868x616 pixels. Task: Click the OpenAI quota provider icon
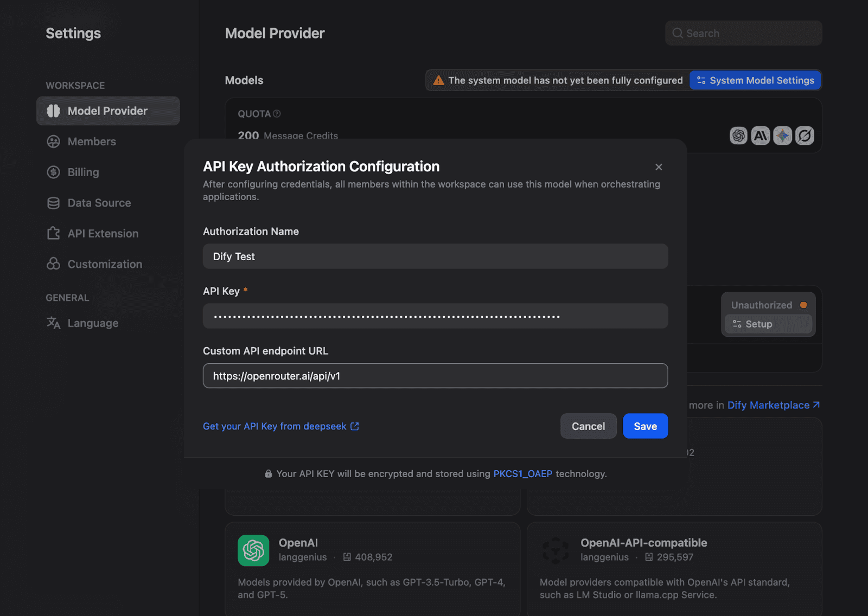pyautogui.click(x=738, y=136)
